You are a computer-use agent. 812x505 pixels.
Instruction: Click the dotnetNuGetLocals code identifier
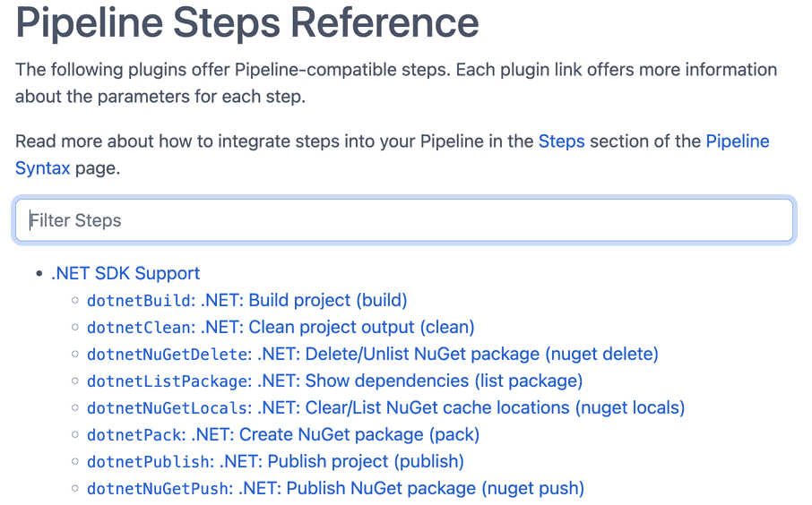coord(168,408)
